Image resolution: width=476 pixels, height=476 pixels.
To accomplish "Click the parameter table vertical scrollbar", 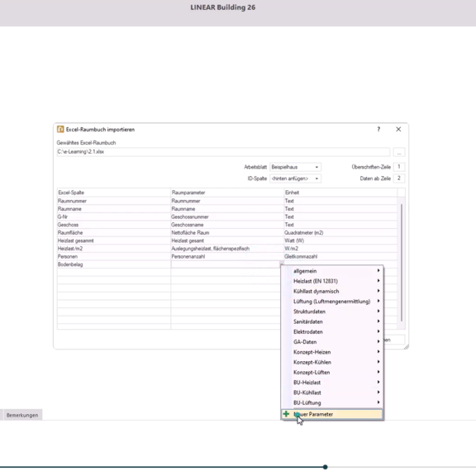I will click(402, 263).
